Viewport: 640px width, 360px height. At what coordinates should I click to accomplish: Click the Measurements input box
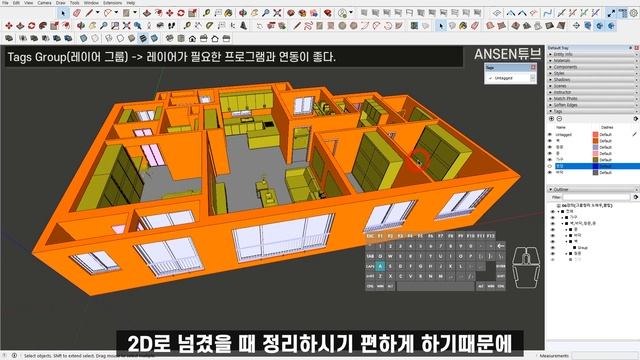pyautogui.click(x=605, y=356)
